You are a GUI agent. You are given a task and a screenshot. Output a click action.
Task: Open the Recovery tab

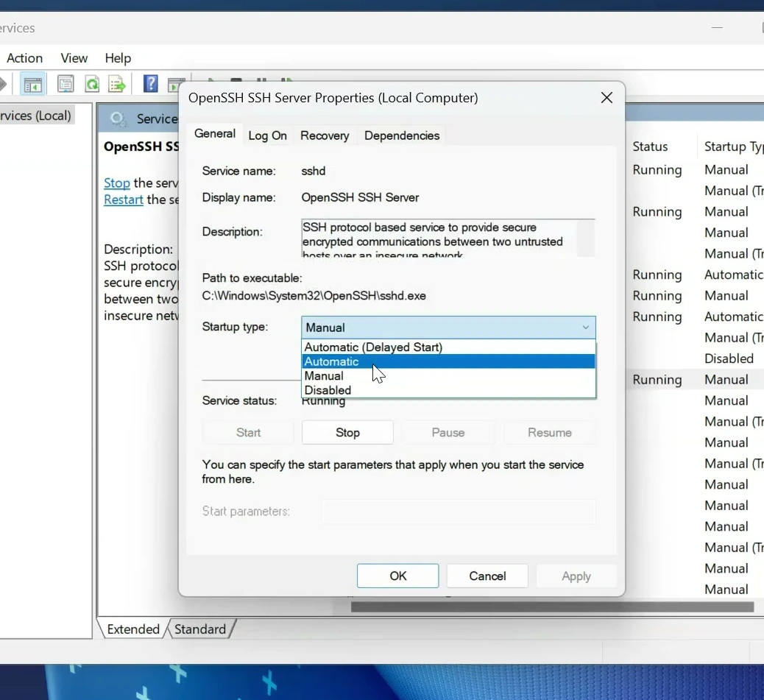coord(325,135)
